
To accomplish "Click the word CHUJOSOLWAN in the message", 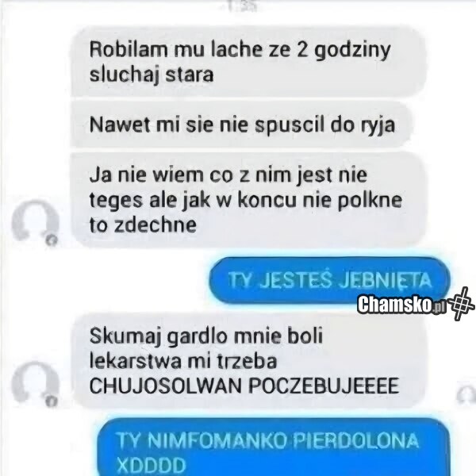I will (166, 386).
